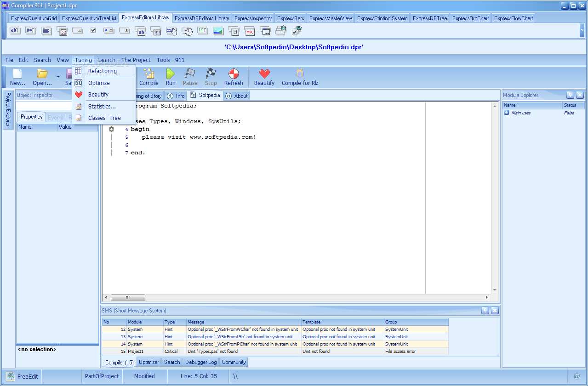588x386 pixels.
Task: Pick the hyperlink edit 'www' component icon
Action: pyautogui.click(x=171, y=31)
